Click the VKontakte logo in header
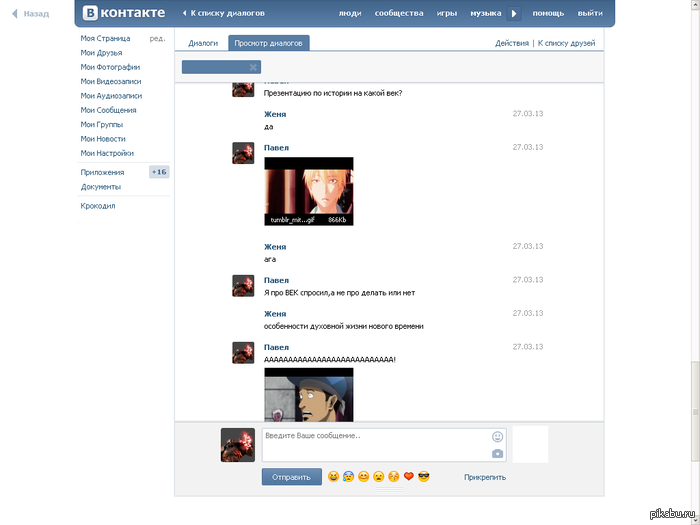The height and width of the screenshot is (525, 700). 123,14
